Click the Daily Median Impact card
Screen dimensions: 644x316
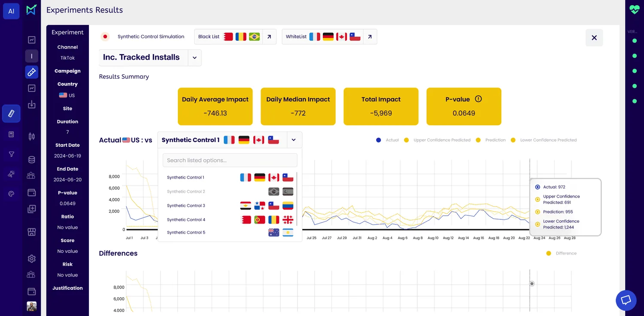(298, 106)
